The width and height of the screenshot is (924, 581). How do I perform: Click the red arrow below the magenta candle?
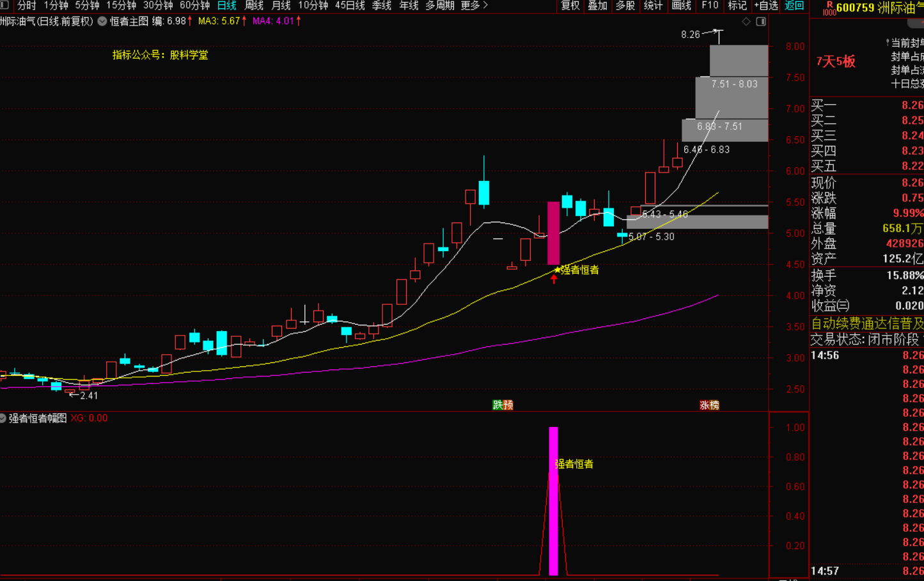554,279
